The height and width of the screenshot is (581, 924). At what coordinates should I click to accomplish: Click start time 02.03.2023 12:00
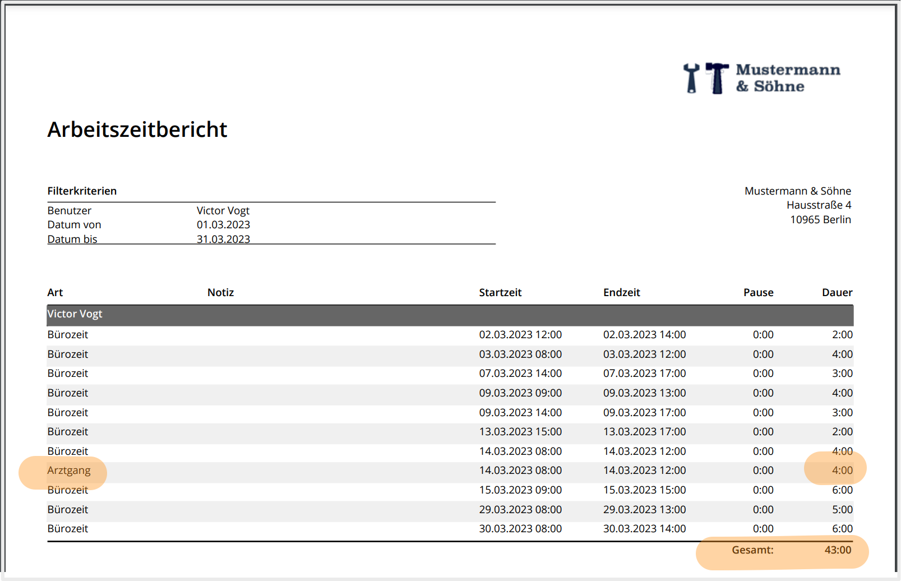(x=520, y=335)
